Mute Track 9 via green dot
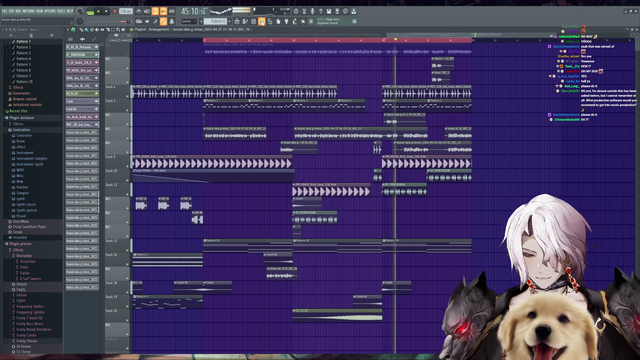This screenshot has height=360, width=640. coord(127,166)
